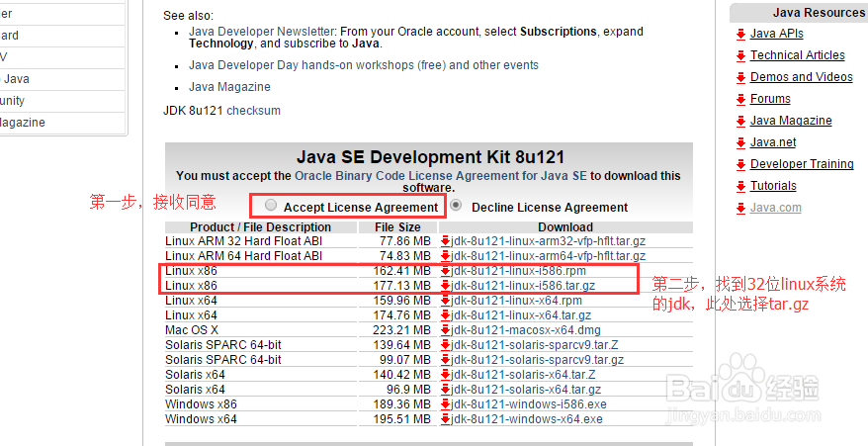
Task: Click red arrow icon beside Developer Training
Action: (740, 165)
